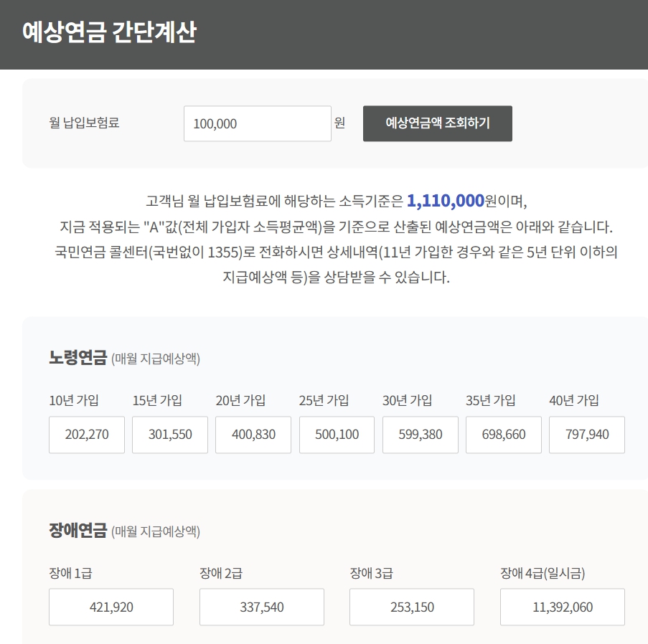This screenshot has width=648, height=644.
Task: Click the 장애 3급 label
Action: coord(372,574)
